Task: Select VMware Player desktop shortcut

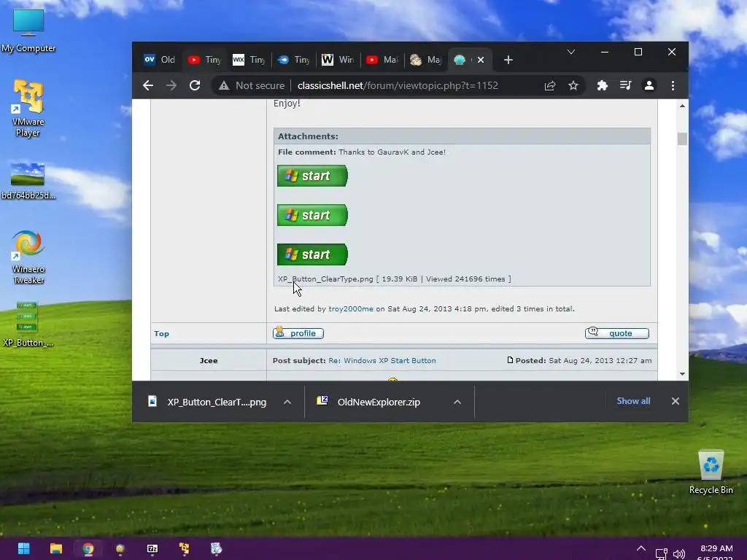Action: pos(28,108)
